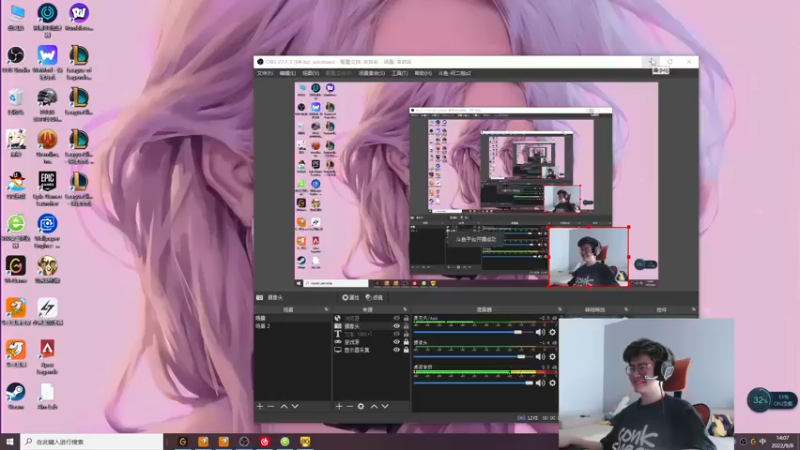Pop out the Scene Transitions dock panel
800x450 pixels.
[626, 310]
